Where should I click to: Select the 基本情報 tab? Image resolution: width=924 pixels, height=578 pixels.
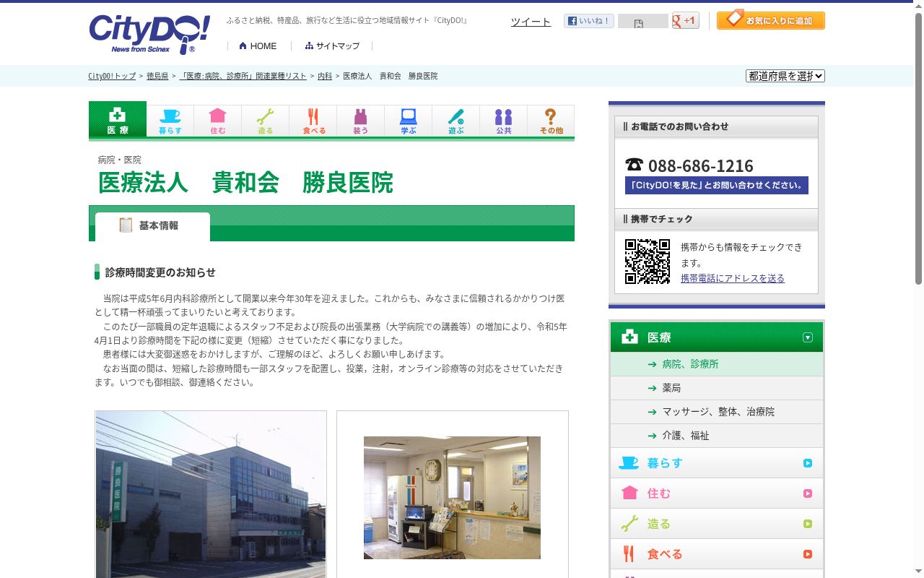tap(152, 226)
